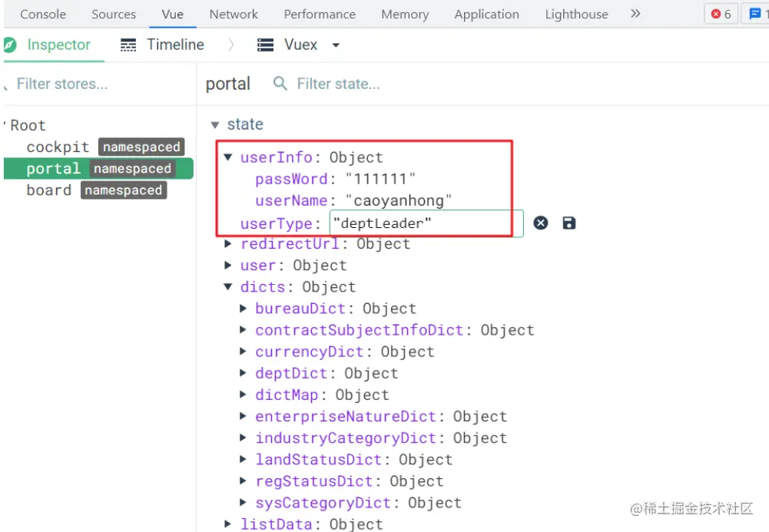Expand the enterpriseNatureDict object
Viewport: 769px width, 532px height.
click(x=243, y=416)
